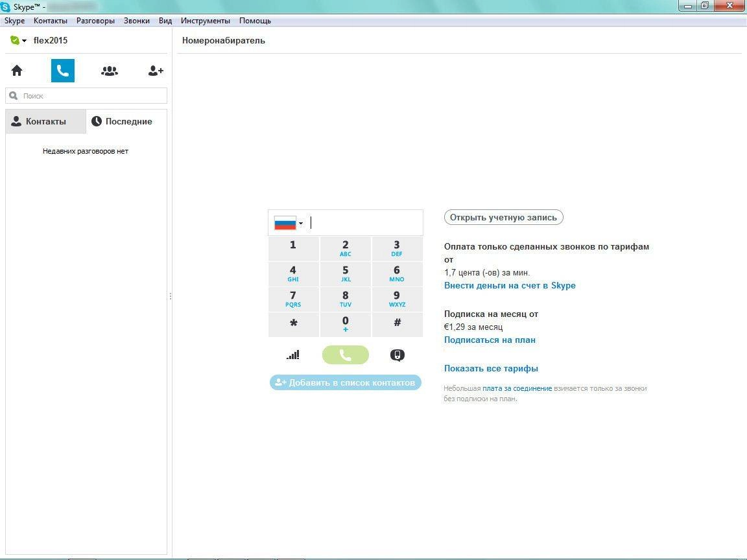This screenshot has width=747, height=560.
Task: Click the green call button
Action: coord(346,355)
